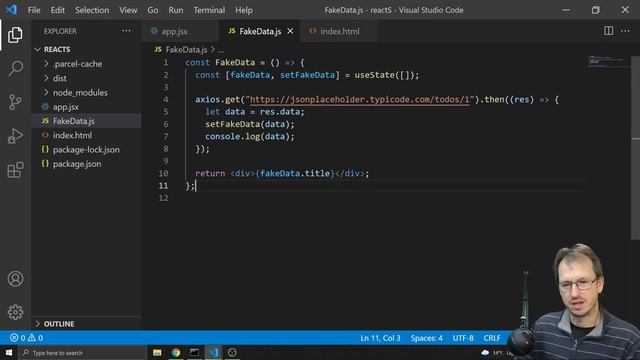This screenshot has width=640, height=360.
Task: Open Explorer more actions ellipsis
Action: tap(126, 31)
